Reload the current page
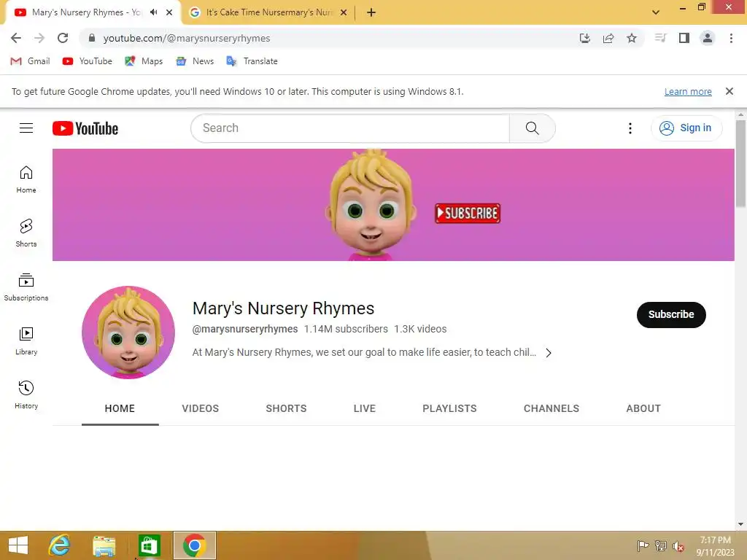Image resolution: width=747 pixels, height=560 pixels. (63, 38)
